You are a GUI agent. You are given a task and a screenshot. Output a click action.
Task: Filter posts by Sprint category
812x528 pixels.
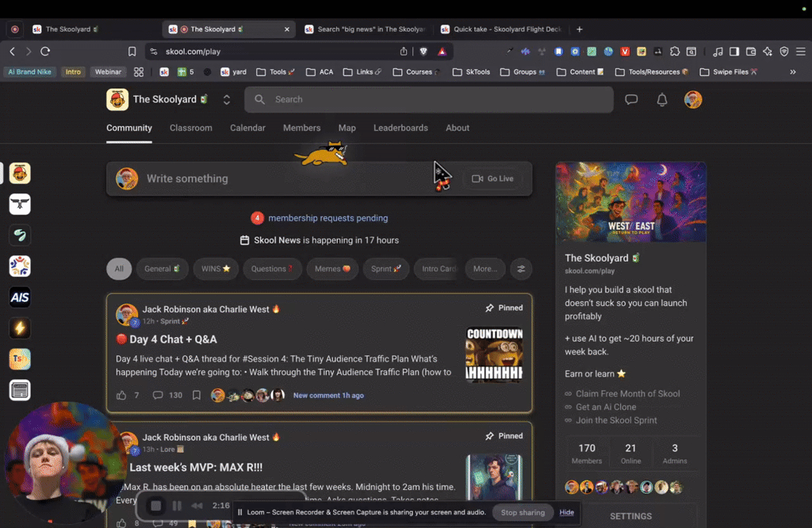click(x=386, y=269)
